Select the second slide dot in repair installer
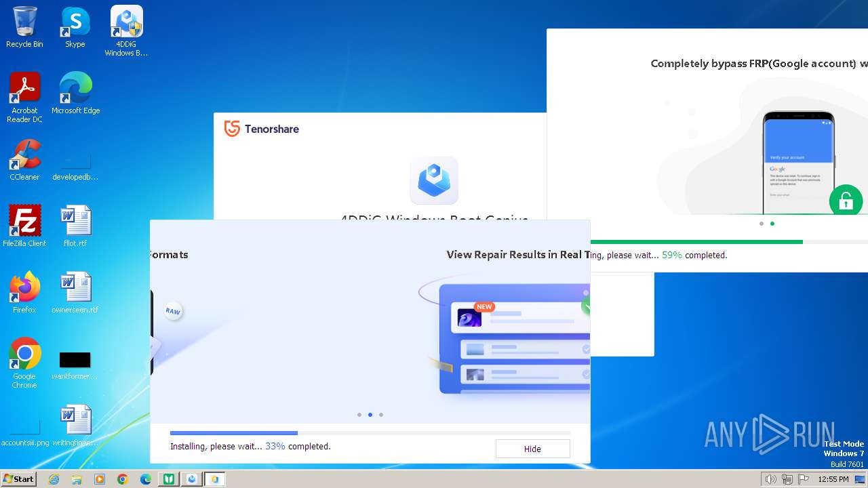Viewport: 868px width, 488px height. coord(370,415)
